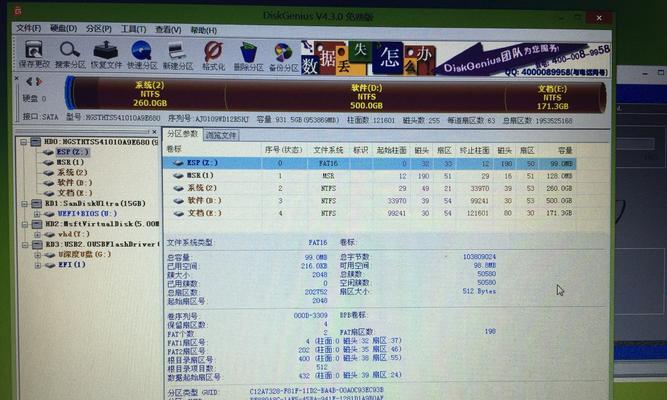The height and width of the screenshot is (400, 667).
Task: Select HD1:SanDiskUltra(15GB) disk in tree
Action: tap(95, 203)
